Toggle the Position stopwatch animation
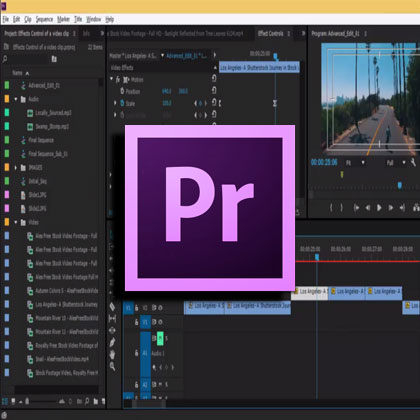Viewport: 420px width, 420px height. tap(122, 91)
